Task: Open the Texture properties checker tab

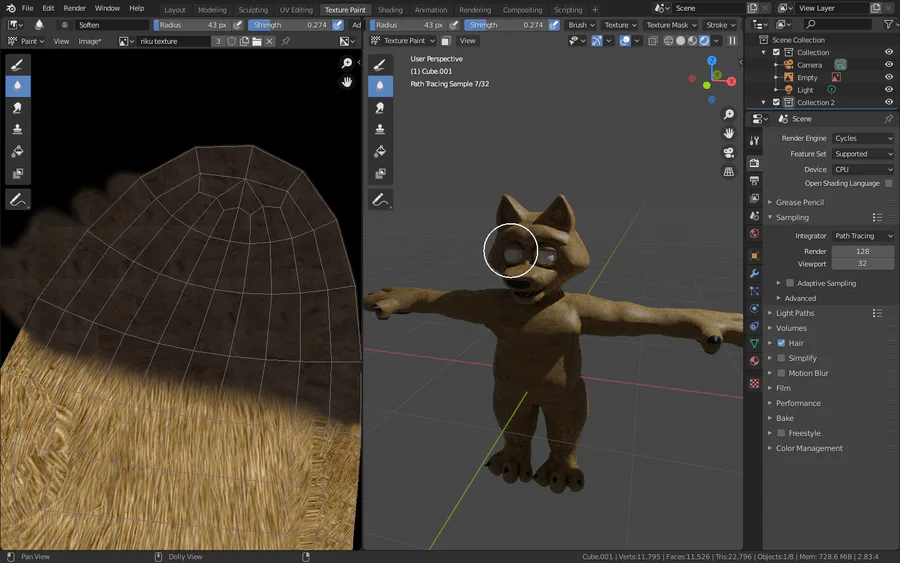Action: tap(754, 383)
